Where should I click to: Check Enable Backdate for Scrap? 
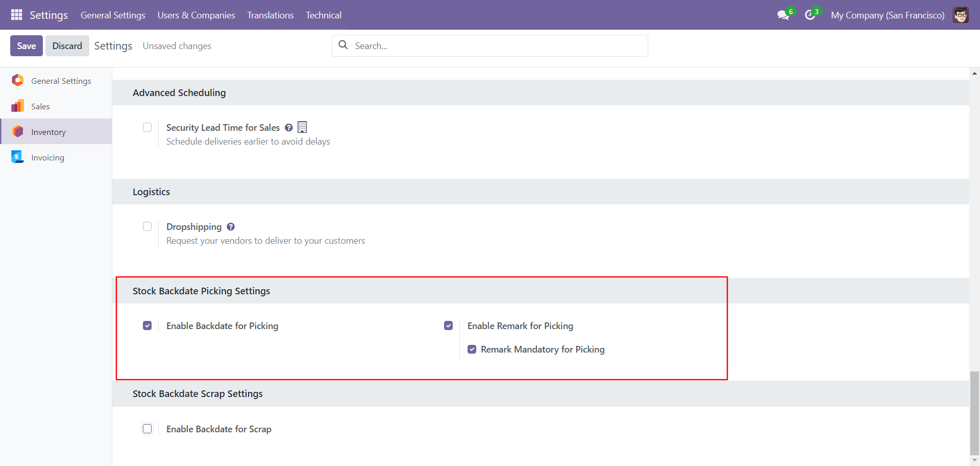coord(148,429)
